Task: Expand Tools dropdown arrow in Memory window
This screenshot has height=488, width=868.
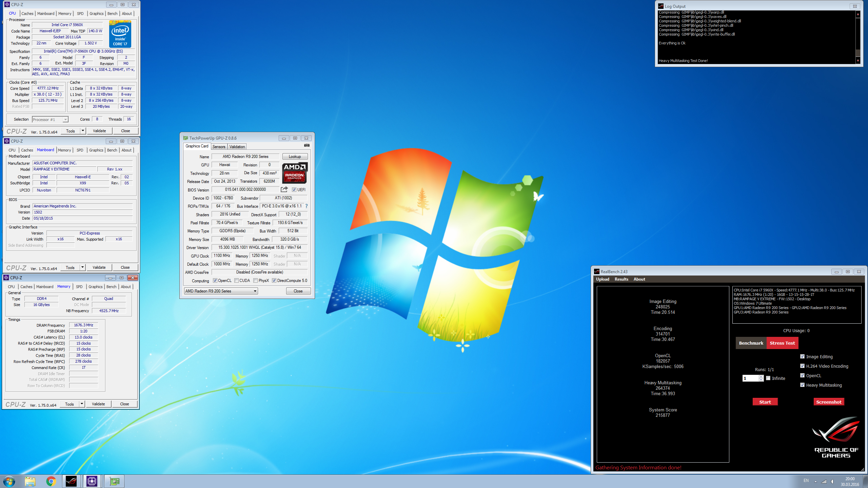Action: [x=81, y=404]
